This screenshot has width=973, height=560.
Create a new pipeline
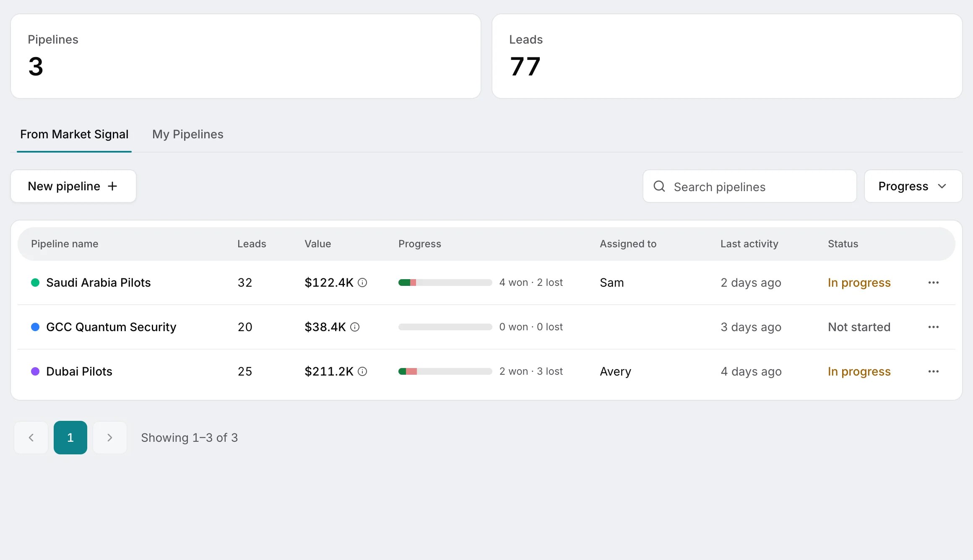point(73,186)
